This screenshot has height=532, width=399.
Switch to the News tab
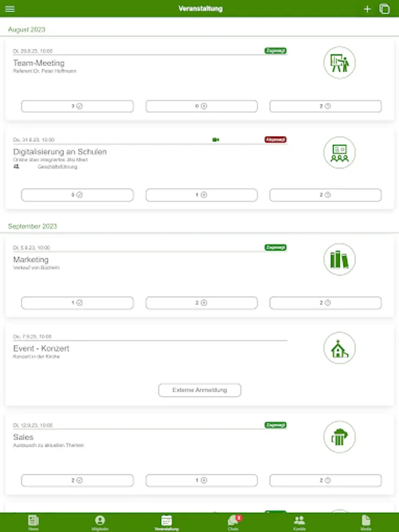point(33,522)
